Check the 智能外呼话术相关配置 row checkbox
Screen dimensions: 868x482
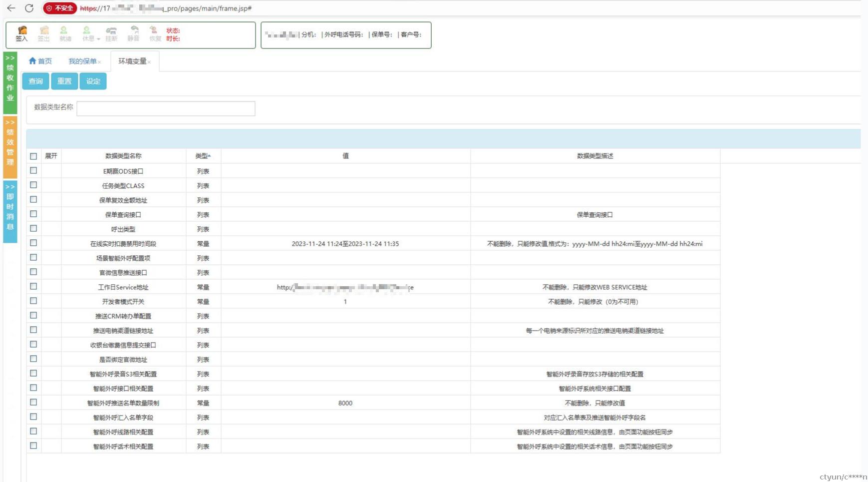pos(33,446)
